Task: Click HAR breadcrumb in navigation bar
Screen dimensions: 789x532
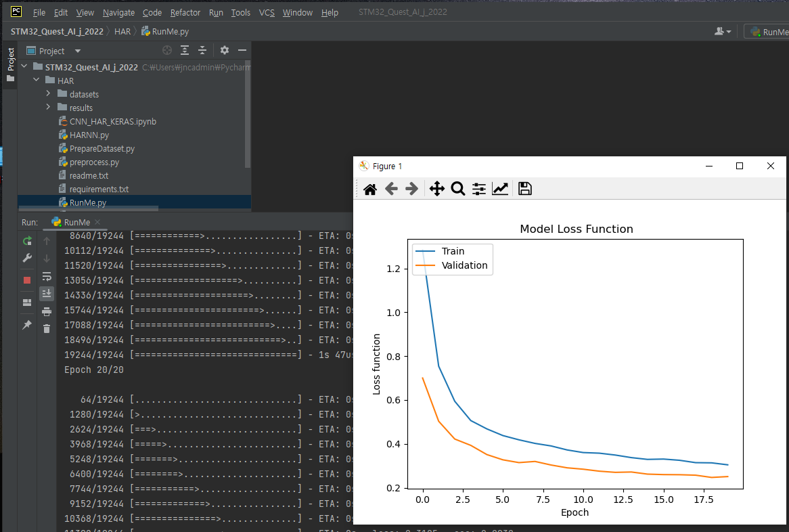Action: (122, 31)
